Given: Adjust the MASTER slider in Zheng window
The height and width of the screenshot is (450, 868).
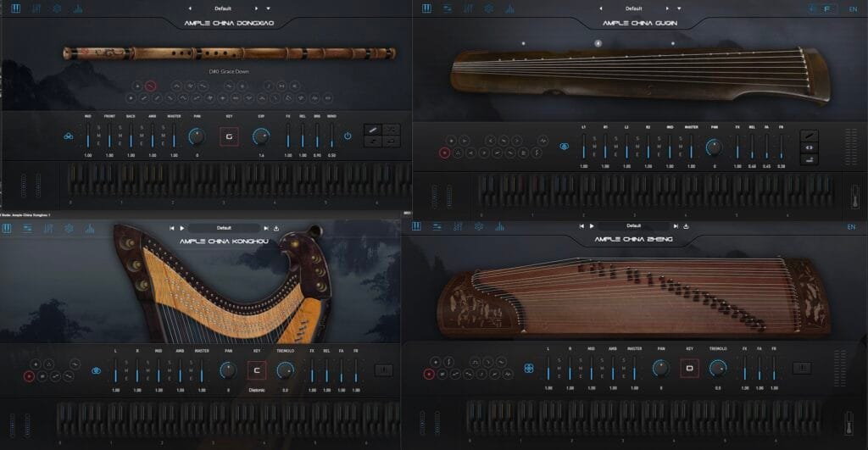Looking at the screenshot, I should [x=635, y=368].
